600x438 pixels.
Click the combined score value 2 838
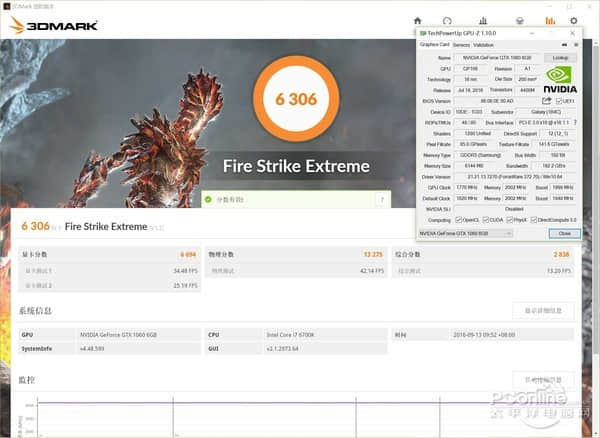pos(561,254)
